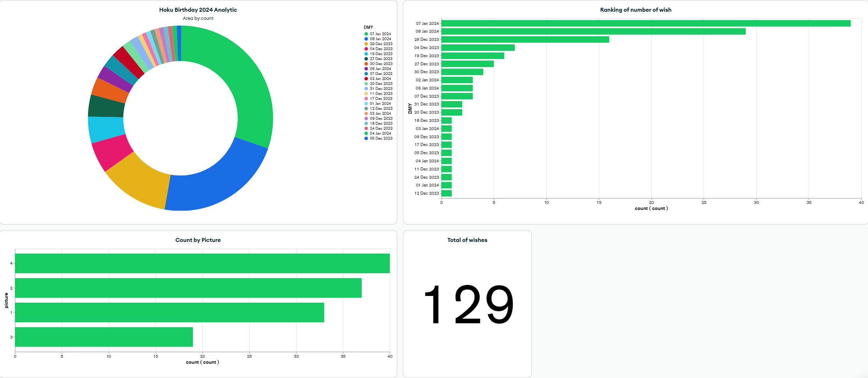Click the 'count ( count )' axis title under the ranking chart
The width and height of the screenshot is (868, 378).
[x=651, y=209]
